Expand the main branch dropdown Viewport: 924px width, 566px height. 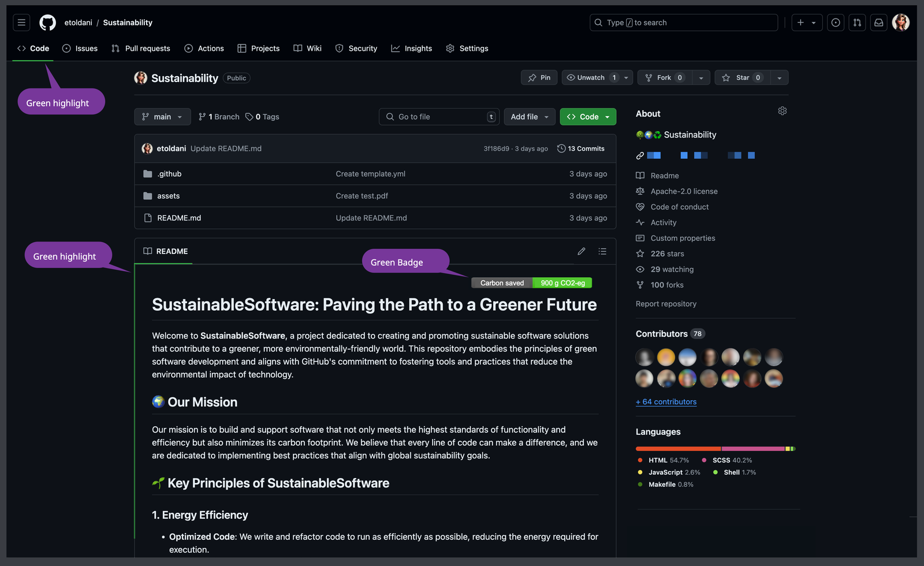(x=162, y=117)
